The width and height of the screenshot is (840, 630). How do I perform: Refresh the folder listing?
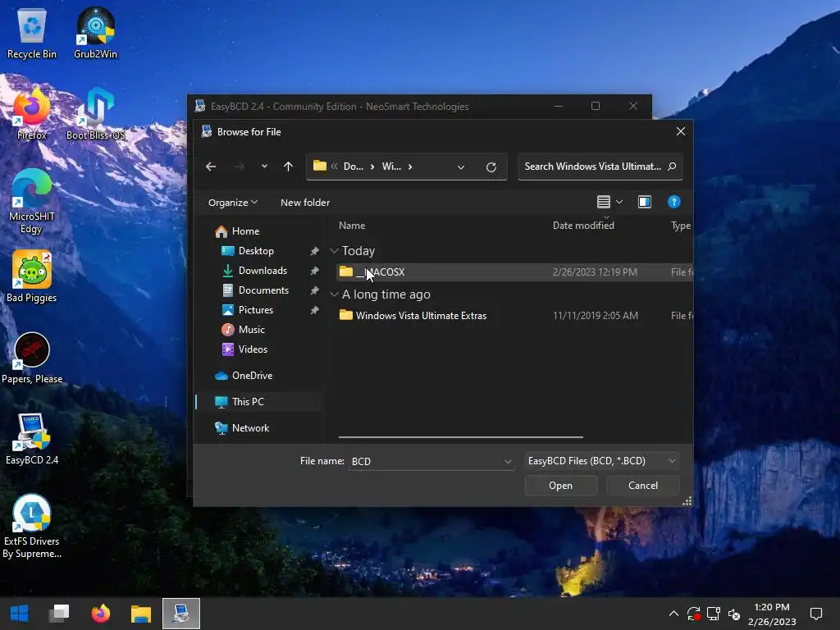pyautogui.click(x=491, y=167)
